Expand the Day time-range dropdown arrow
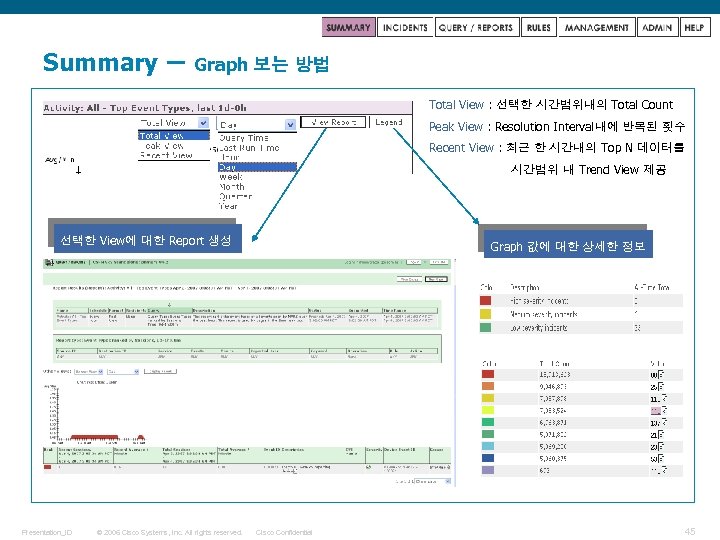 click(x=290, y=124)
